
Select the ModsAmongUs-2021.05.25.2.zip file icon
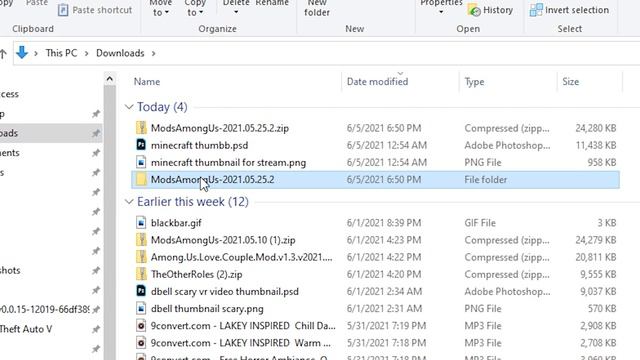[141, 128]
